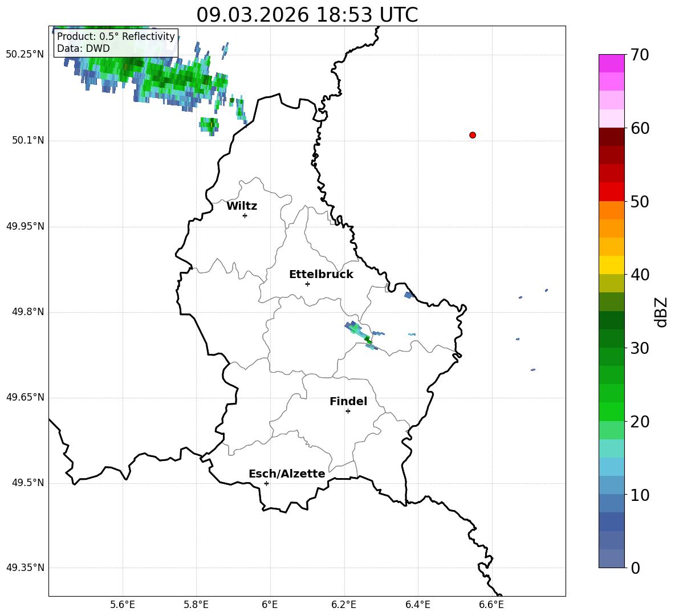This screenshot has height=616, width=675.
Task: Click the Findel cross marker
Action: tap(348, 411)
